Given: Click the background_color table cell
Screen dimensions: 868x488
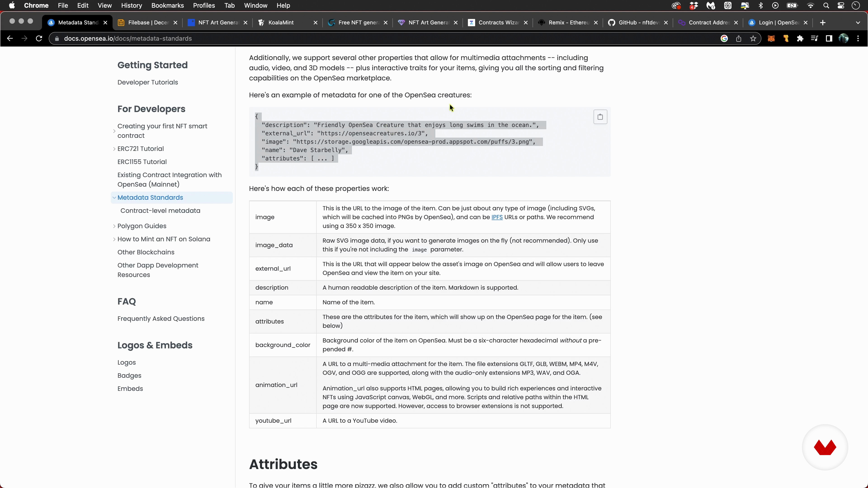Looking at the screenshot, I should tap(283, 345).
